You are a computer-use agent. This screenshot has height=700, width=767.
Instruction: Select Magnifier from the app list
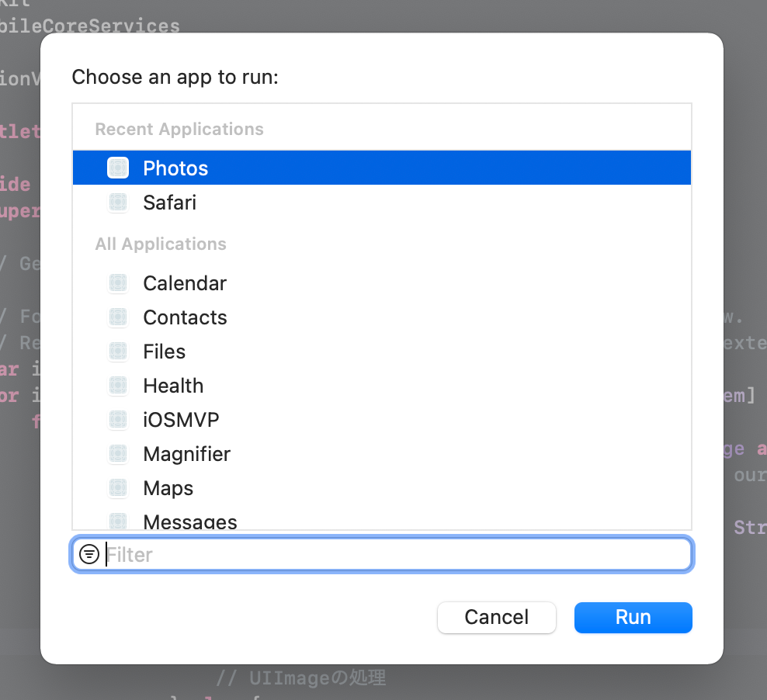coord(381,454)
